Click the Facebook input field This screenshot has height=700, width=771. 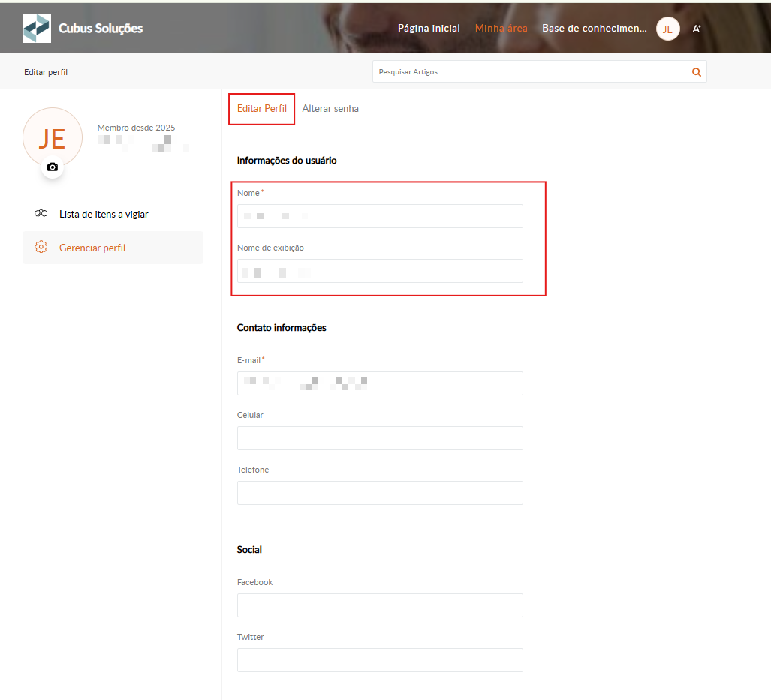point(380,605)
